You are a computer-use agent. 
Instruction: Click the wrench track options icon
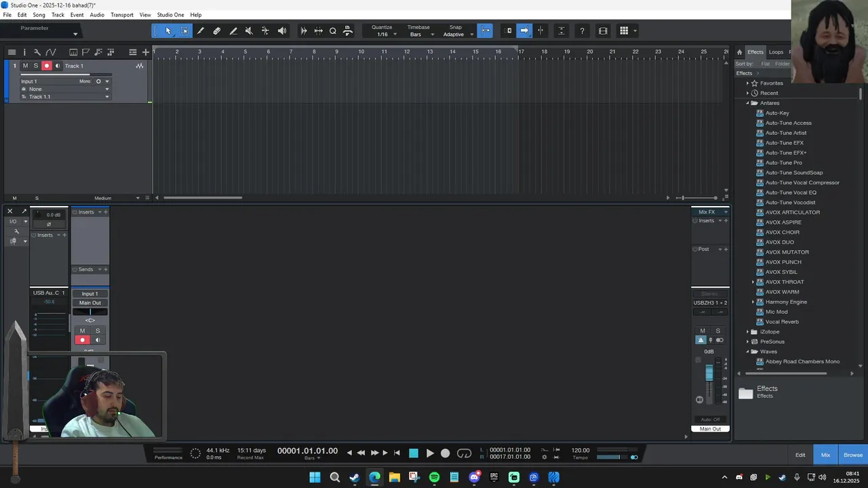tap(37, 52)
